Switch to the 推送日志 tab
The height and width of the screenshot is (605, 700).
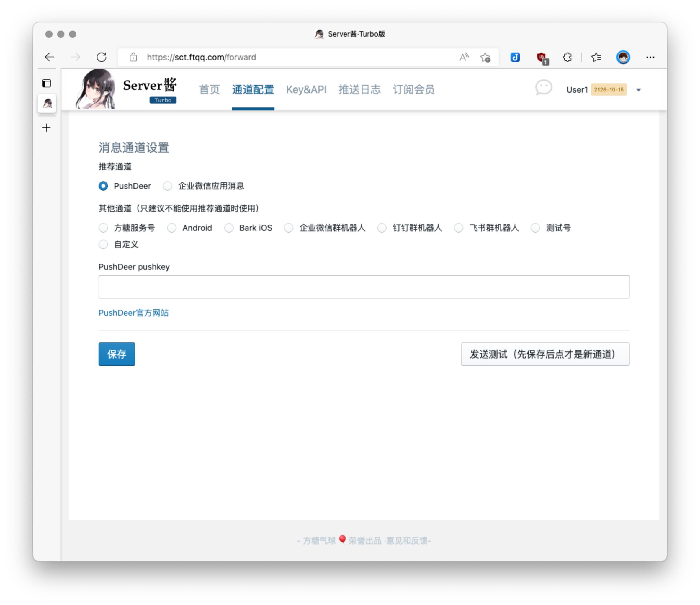click(359, 89)
